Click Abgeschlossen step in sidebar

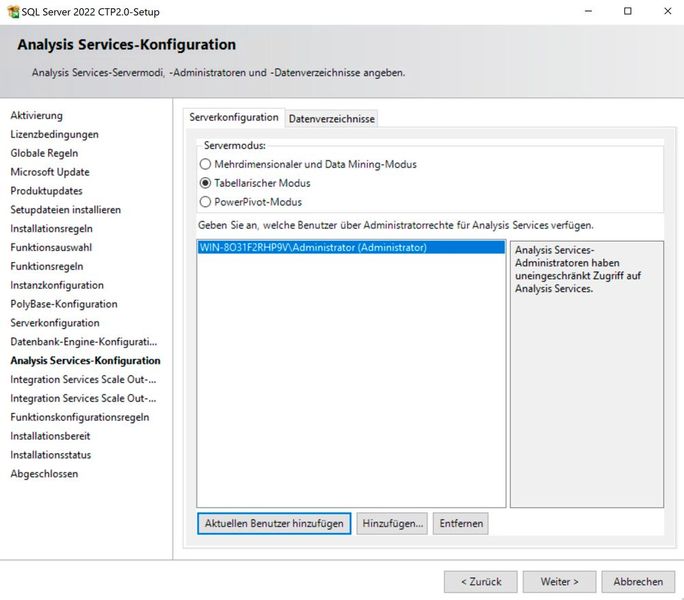click(x=44, y=473)
